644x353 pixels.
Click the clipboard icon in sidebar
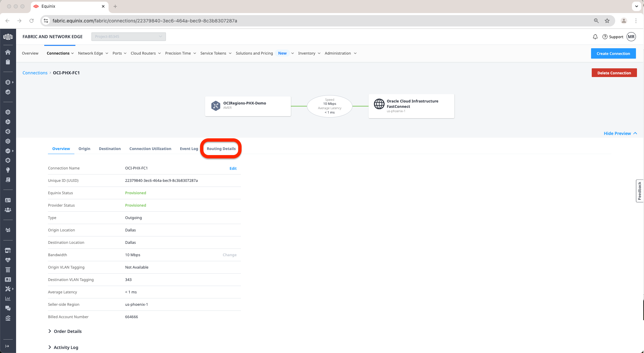[8, 62]
